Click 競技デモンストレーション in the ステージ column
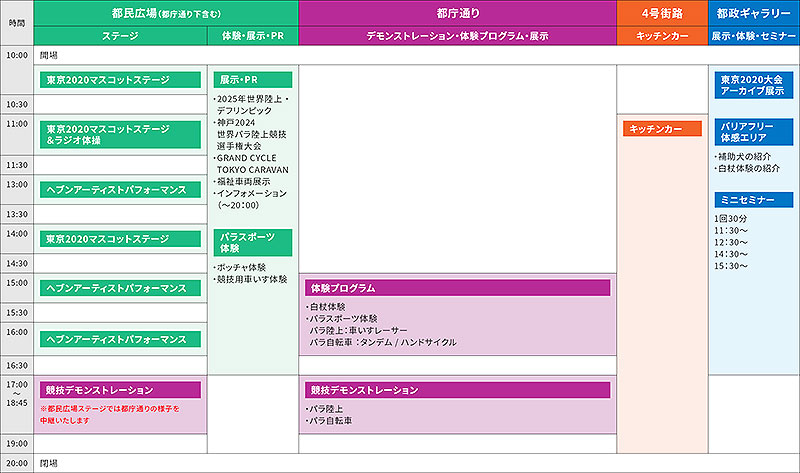 coord(120,390)
